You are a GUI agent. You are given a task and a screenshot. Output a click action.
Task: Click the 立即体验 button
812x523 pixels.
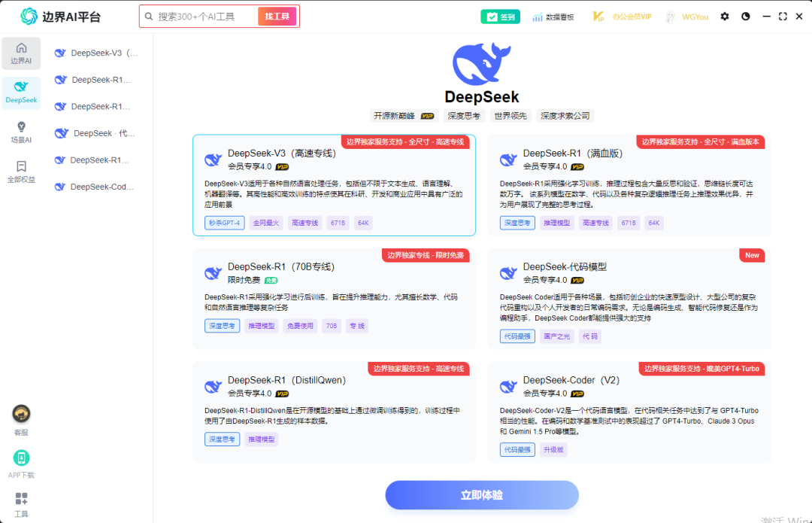point(482,495)
